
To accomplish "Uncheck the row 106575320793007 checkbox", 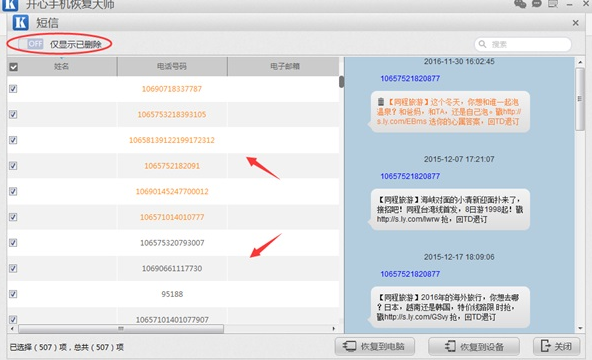I will click(x=13, y=243).
